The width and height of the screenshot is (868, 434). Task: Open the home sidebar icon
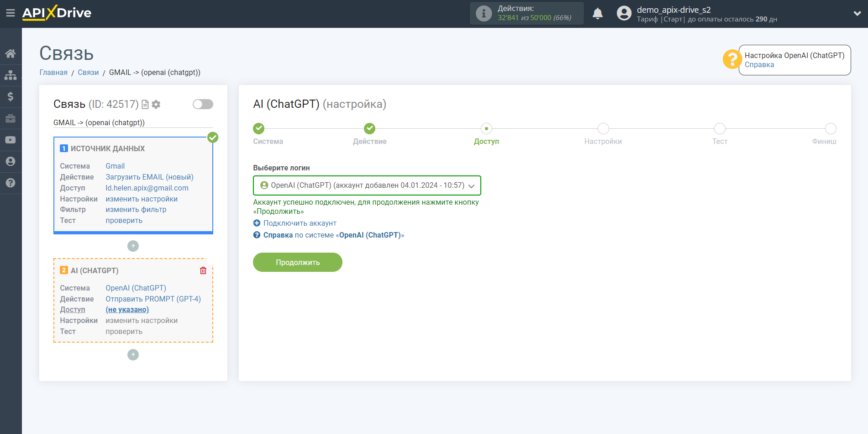(x=11, y=53)
